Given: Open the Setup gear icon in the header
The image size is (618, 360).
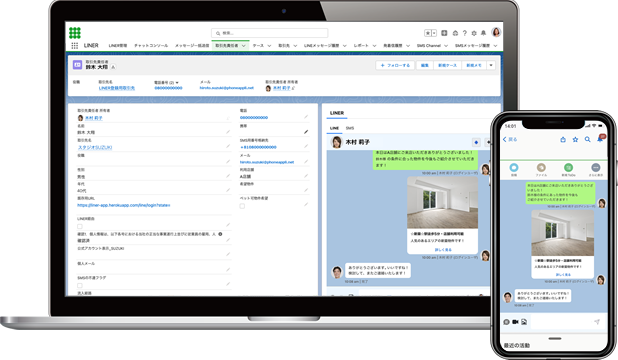Looking at the screenshot, I should [474, 33].
